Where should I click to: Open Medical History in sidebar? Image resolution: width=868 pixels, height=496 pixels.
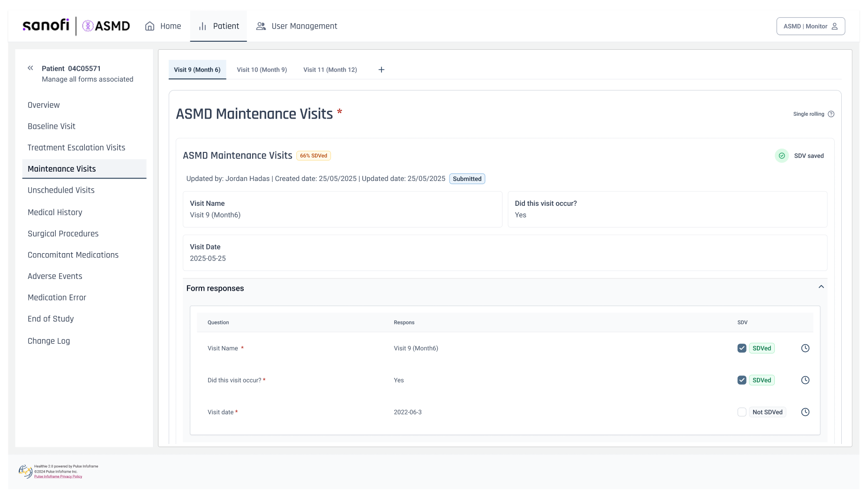(x=55, y=212)
